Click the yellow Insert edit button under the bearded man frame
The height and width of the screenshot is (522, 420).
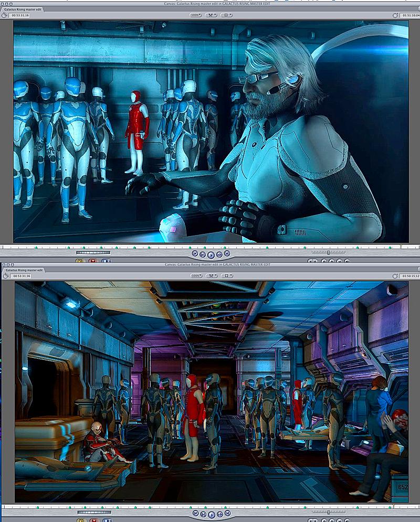click(80, 261)
